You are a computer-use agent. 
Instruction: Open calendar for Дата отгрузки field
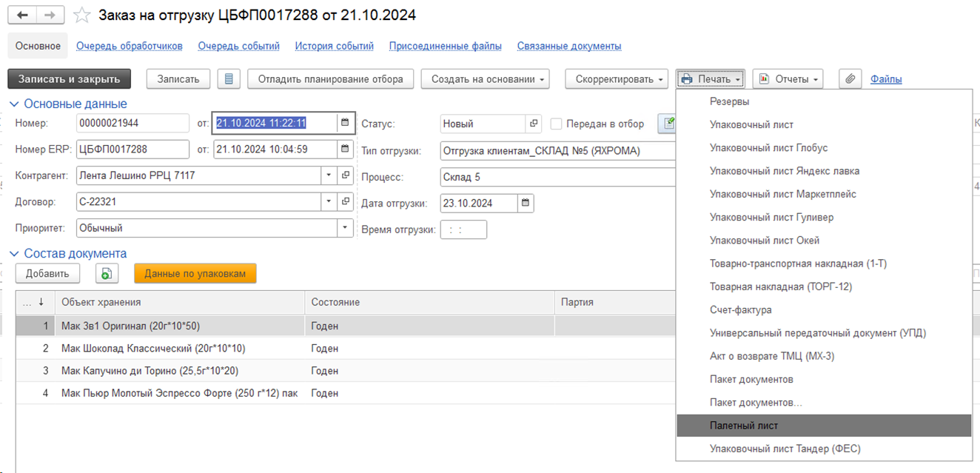(x=525, y=203)
